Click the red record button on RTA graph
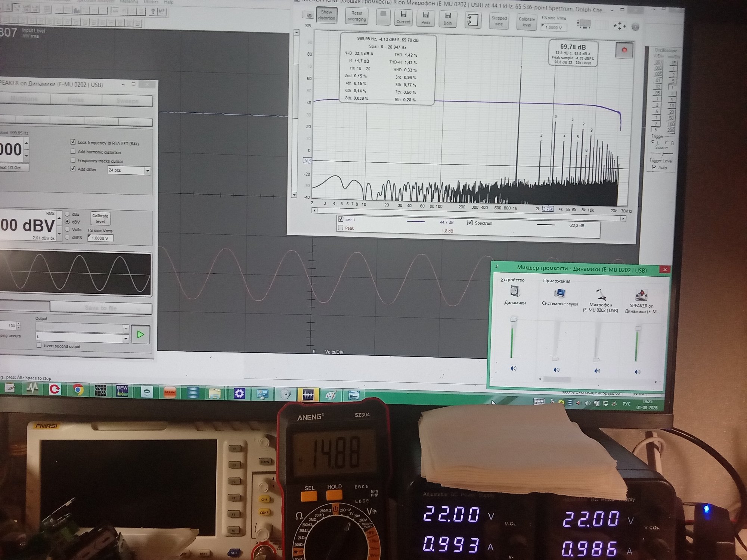Screen dimensions: 747x560 (624, 50)
